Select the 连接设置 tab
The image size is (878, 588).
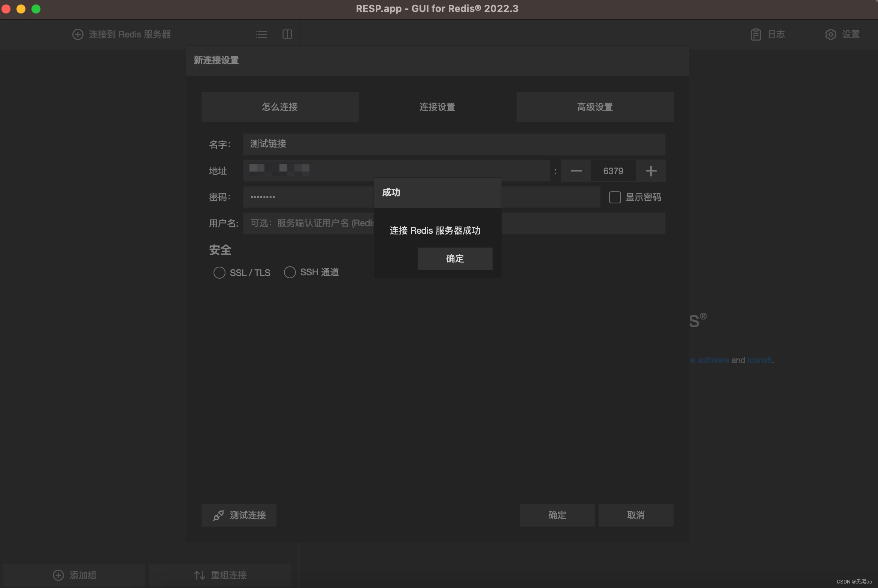pyautogui.click(x=438, y=106)
